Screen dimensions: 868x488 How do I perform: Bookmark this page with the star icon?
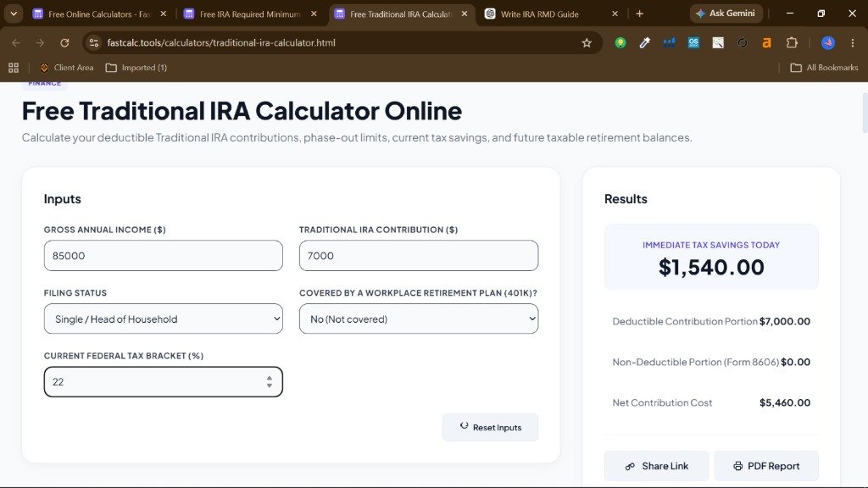click(x=587, y=42)
